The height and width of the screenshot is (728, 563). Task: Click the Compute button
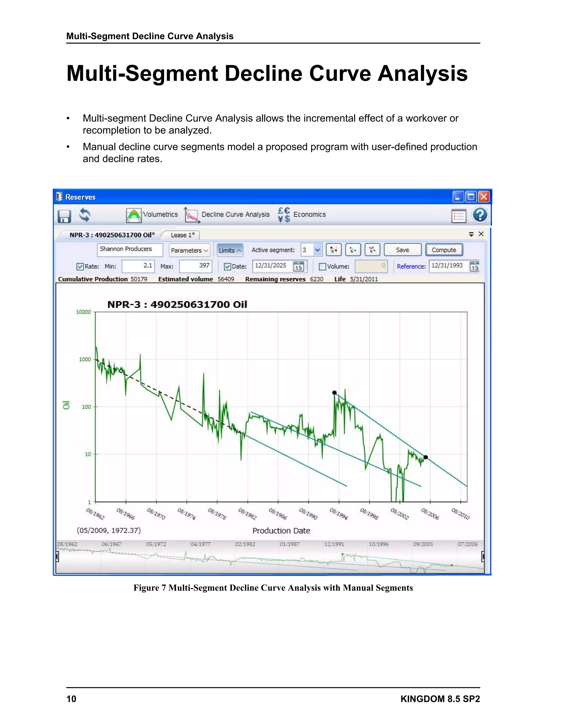point(444,250)
